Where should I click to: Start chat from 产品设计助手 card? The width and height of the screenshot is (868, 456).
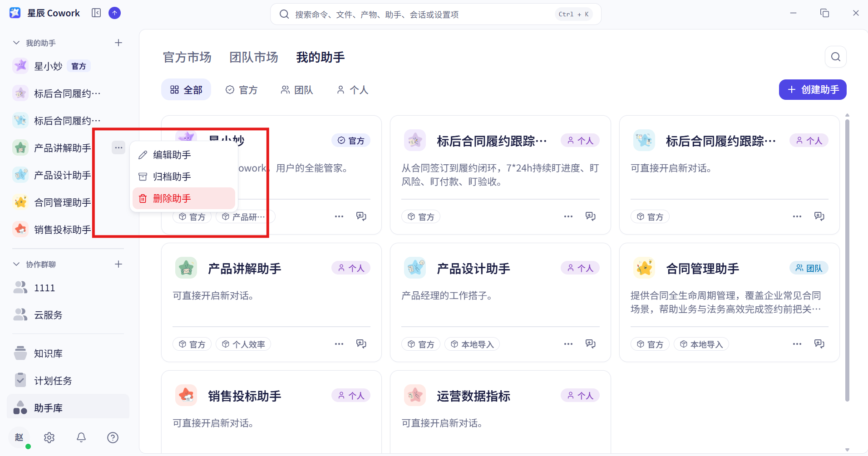(x=591, y=343)
